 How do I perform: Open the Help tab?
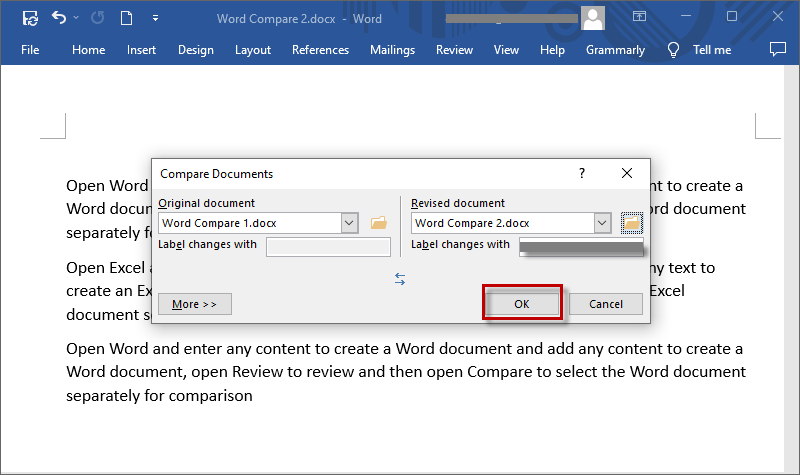(x=553, y=50)
